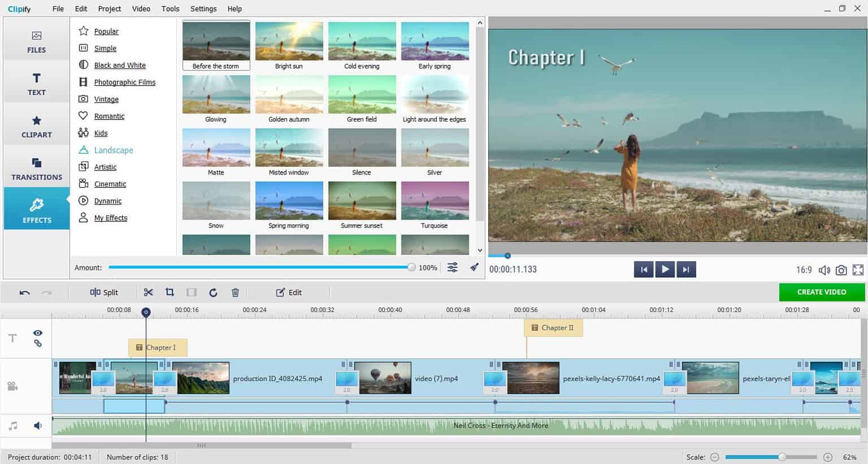Toggle the link icon on the text track
868x464 pixels.
coord(37,344)
